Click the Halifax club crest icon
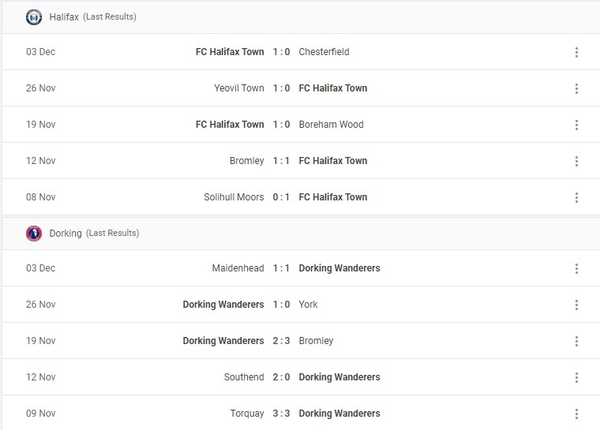The image size is (600, 430). click(x=34, y=17)
